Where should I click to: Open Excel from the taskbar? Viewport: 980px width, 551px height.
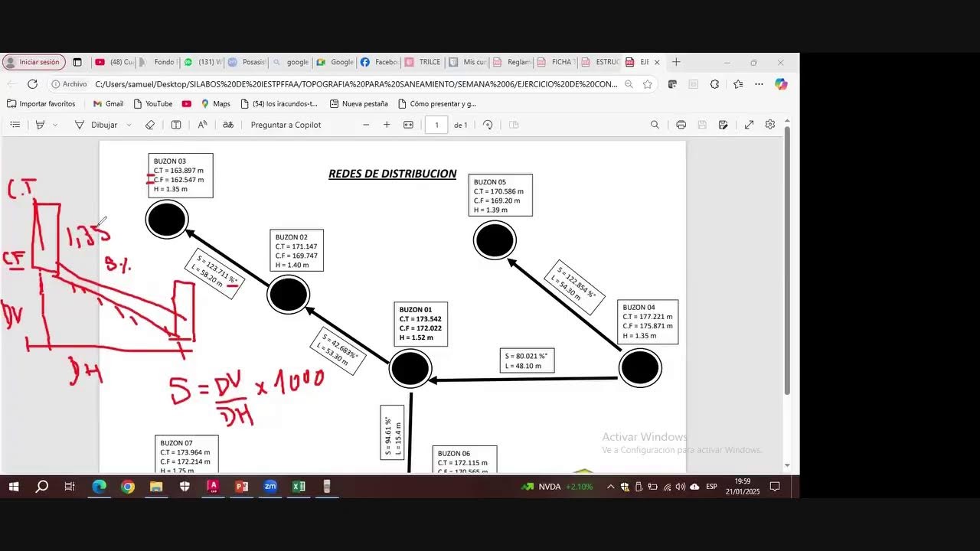point(299,487)
